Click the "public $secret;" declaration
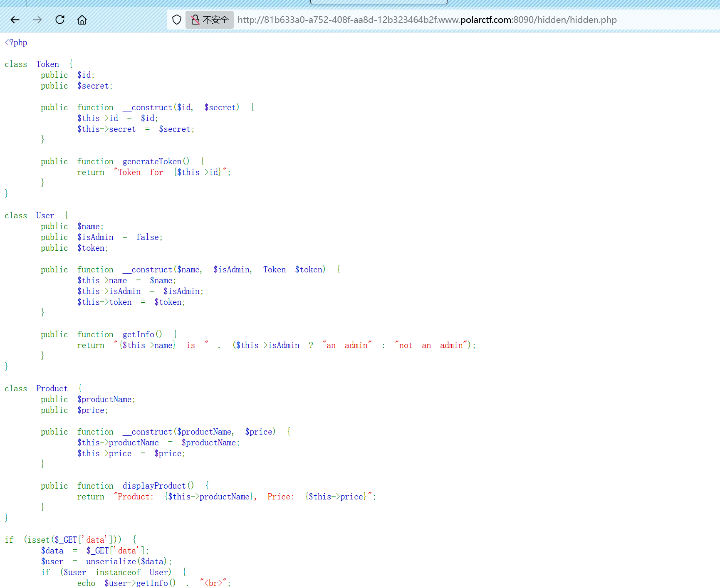The height and width of the screenshot is (588, 720). click(77, 86)
